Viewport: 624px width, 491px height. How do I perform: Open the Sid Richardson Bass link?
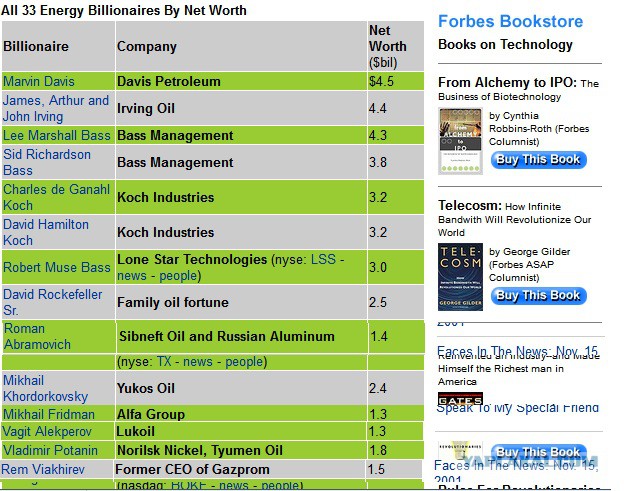coord(47,162)
